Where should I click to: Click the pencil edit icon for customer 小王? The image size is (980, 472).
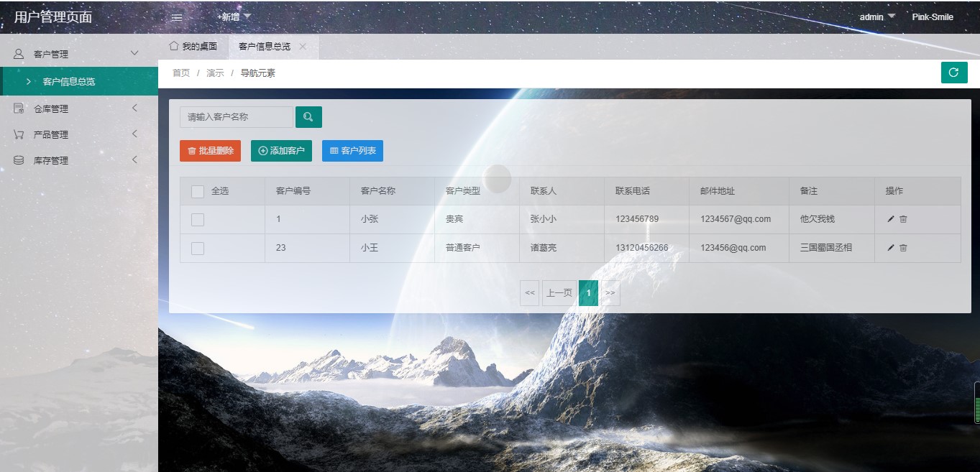pos(891,248)
